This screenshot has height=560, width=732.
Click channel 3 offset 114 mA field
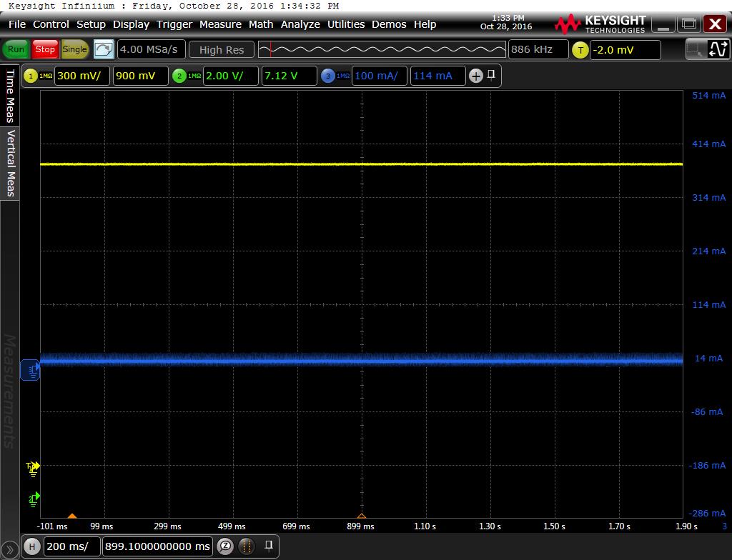coord(438,76)
